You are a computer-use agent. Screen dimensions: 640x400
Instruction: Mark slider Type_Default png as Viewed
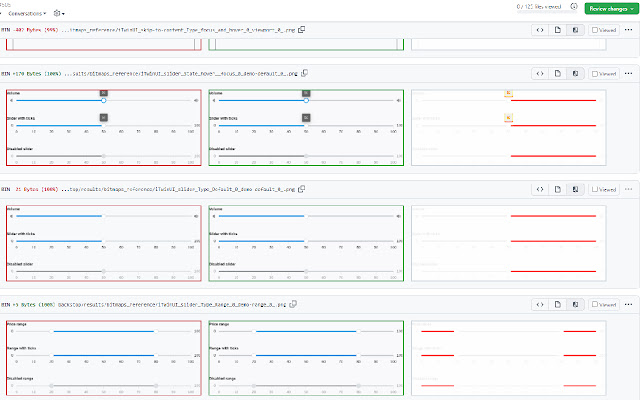tap(604, 189)
